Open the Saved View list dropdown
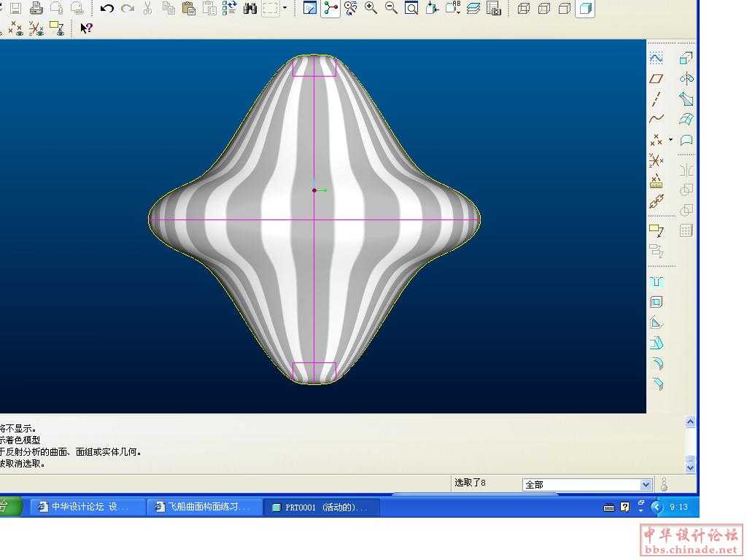The height and width of the screenshot is (560, 747). click(452, 7)
